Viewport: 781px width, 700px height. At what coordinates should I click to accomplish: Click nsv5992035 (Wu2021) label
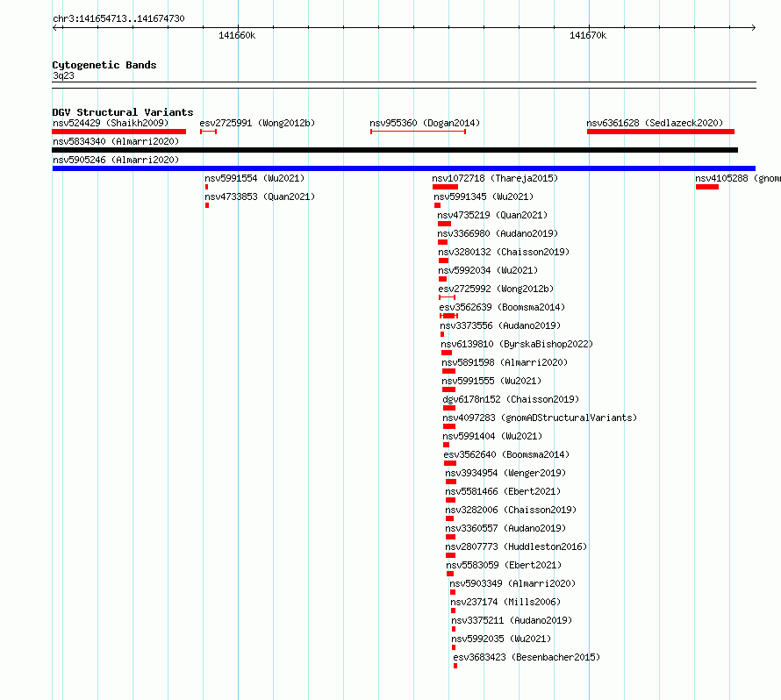tap(501, 639)
